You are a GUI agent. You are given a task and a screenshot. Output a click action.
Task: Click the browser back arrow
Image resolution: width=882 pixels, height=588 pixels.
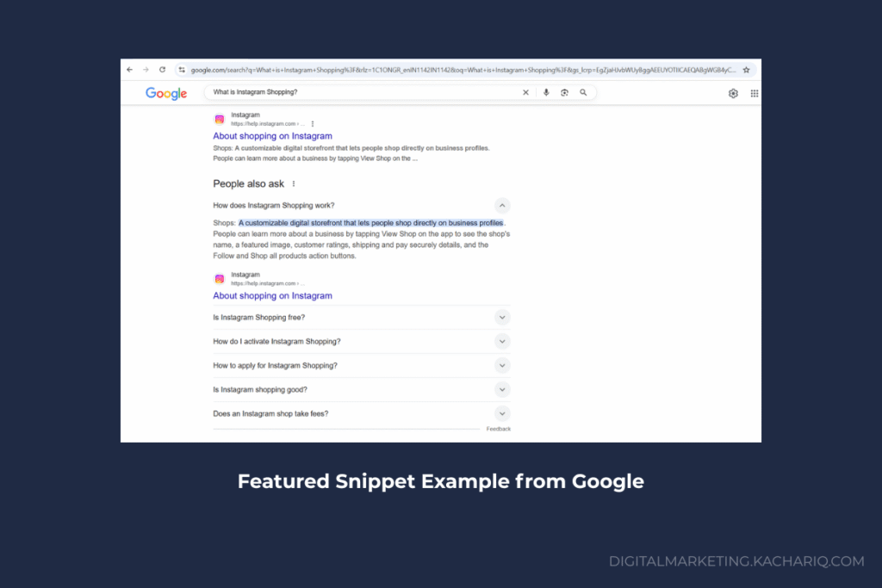129,70
